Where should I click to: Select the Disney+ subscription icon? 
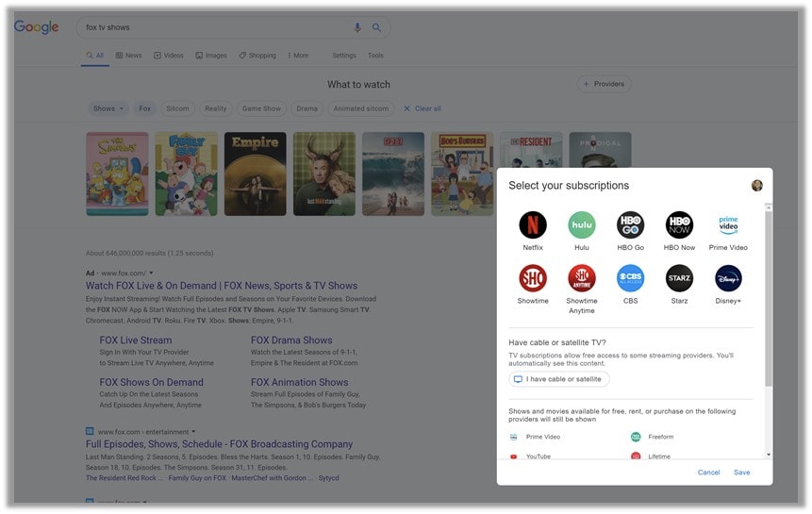tap(728, 278)
